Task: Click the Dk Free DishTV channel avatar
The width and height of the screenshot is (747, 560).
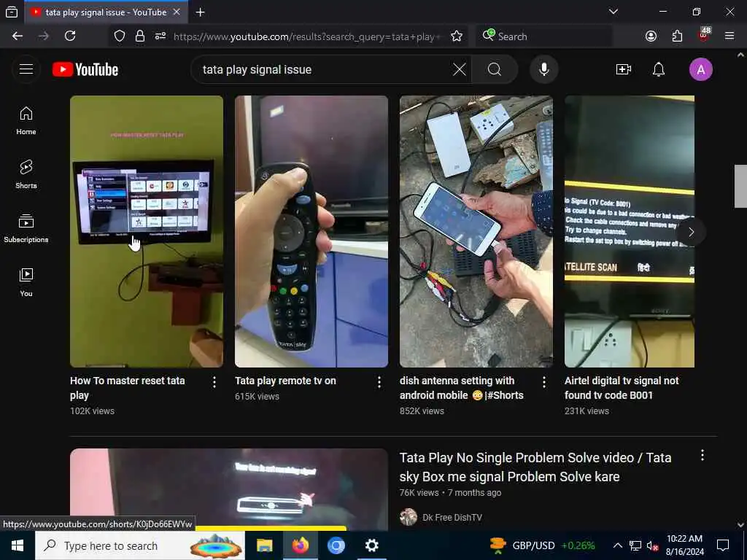Action: (x=409, y=517)
